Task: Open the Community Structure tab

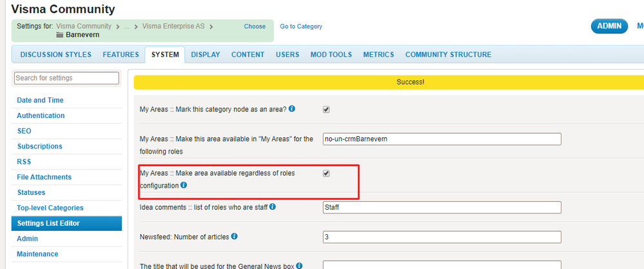Action: pos(448,55)
